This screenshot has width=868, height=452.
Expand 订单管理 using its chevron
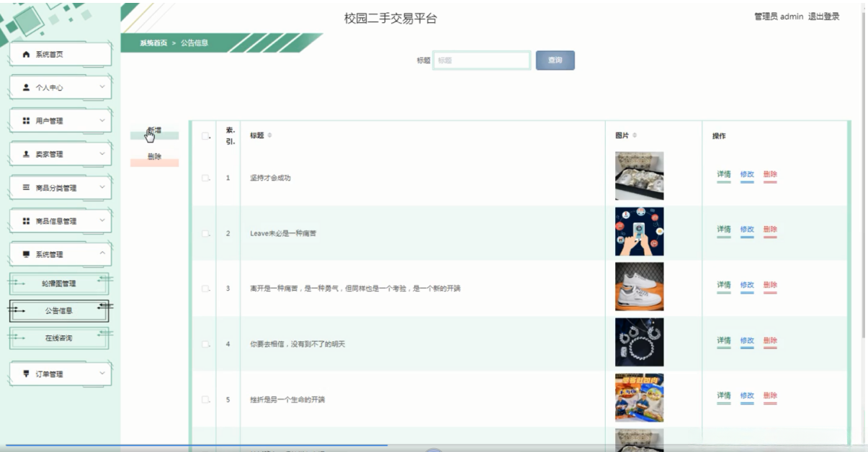pos(102,373)
